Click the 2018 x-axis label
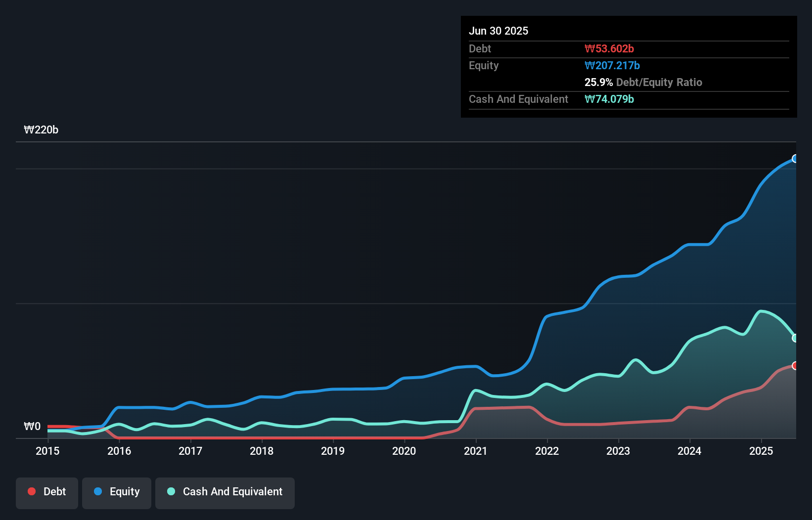812x520 pixels. (262, 451)
